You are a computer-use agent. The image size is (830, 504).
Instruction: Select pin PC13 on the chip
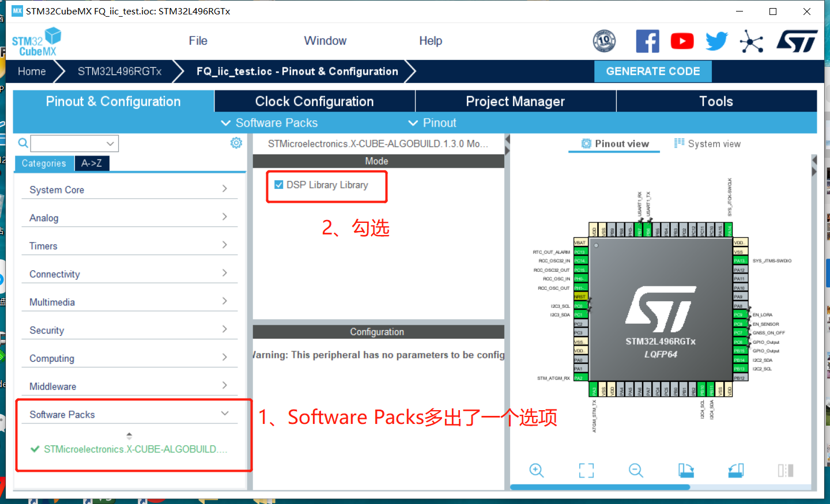pyautogui.click(x=580, y=252)
